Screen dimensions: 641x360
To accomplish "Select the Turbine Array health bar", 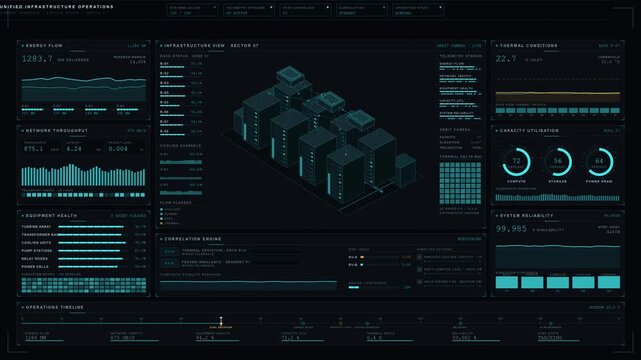I will [x=92, y=226].
